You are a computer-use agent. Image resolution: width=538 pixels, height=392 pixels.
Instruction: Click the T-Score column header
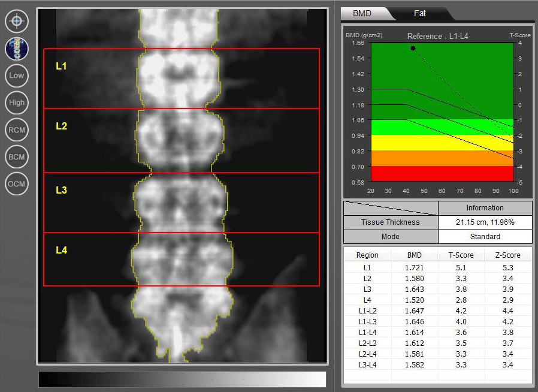click(461, 255)
